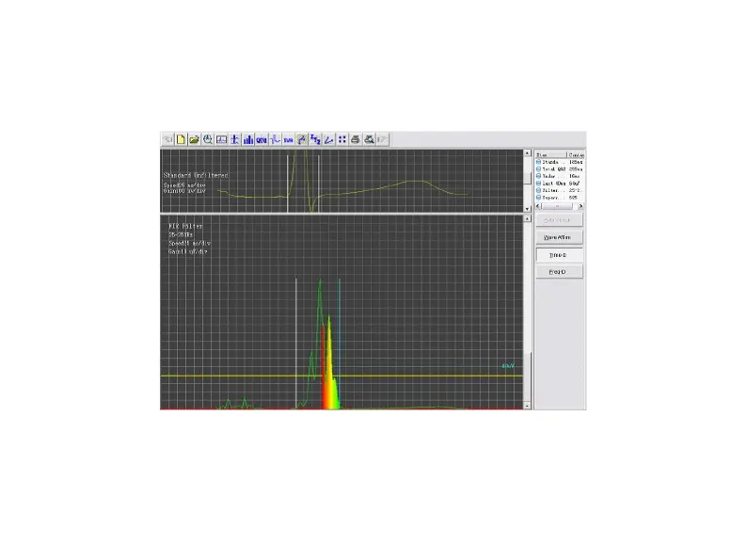Click the Item column header
The image size is (747, 560).
coord(551,155)
